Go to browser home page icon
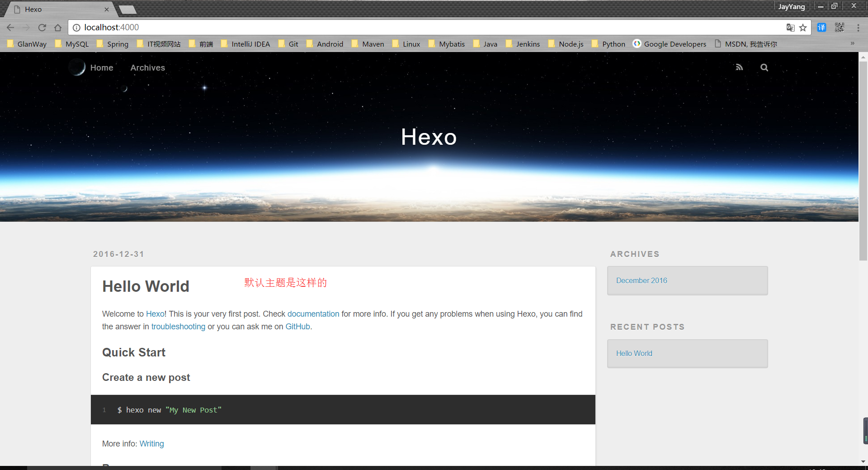Image resolution: width=868 pixels, height=470 pixels. (x=58, y=28)
